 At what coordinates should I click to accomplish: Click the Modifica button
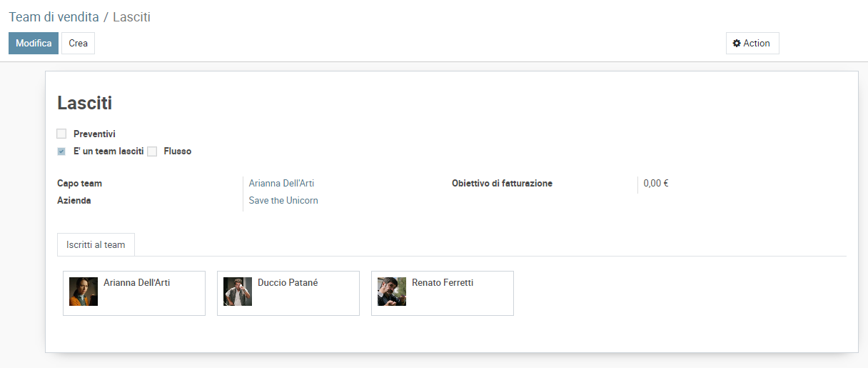click(34, 44)
